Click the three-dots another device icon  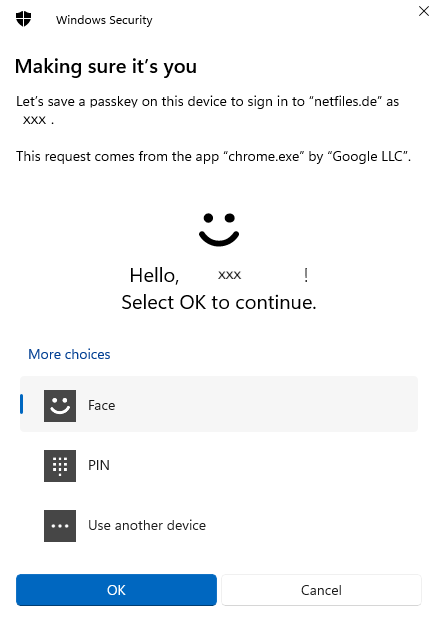(x=60, y=526)
